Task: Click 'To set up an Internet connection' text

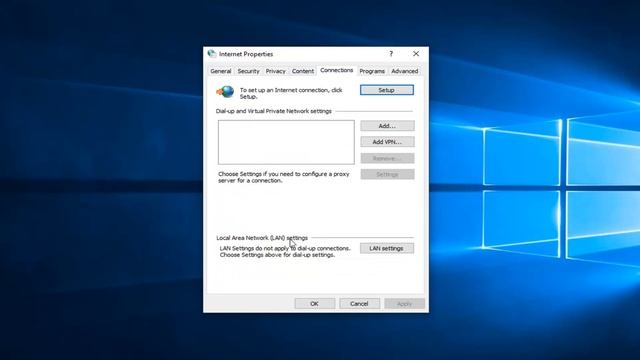Action: (291, 93)
